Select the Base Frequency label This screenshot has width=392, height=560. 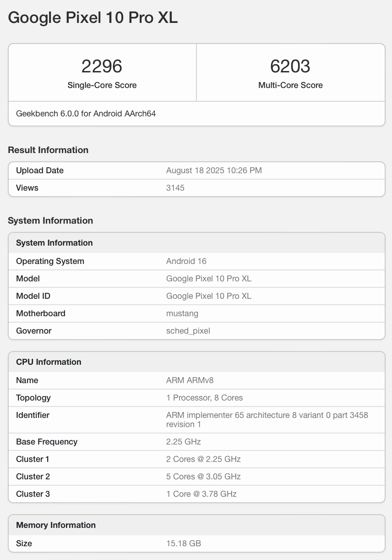click(47, 442)
